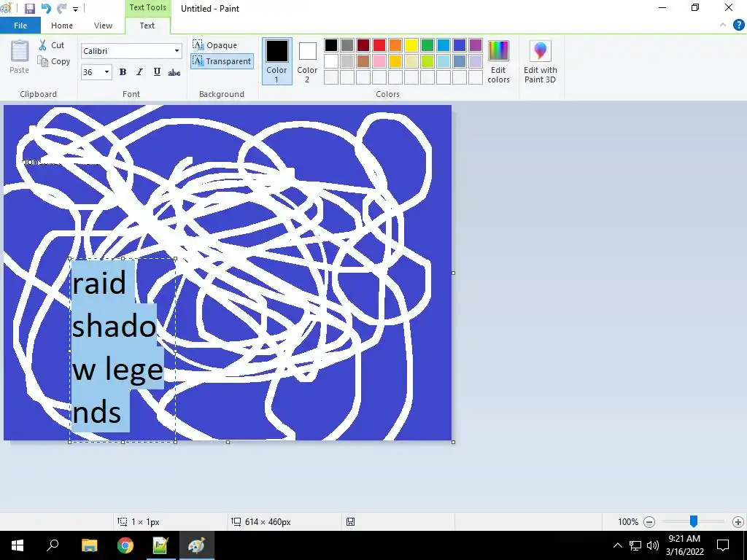Click the green notepad app in taskbar

click(x=160, y=545)
